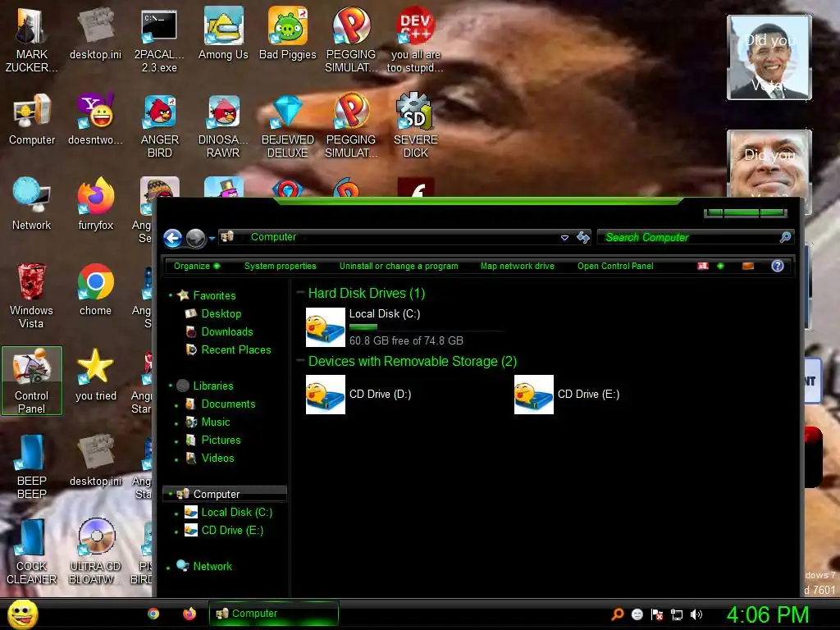Collapse Devices with Removable Storage group
Image resolution: width=840 pixels, height=630 pixels.
pyautogui.click(x=300, y=361)
